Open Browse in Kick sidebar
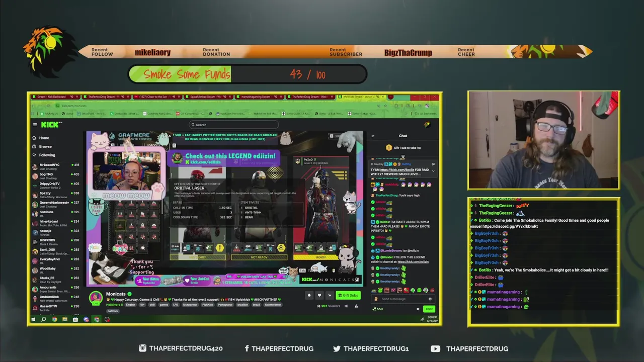The image size is (644, 362). (x=42, y=146)
